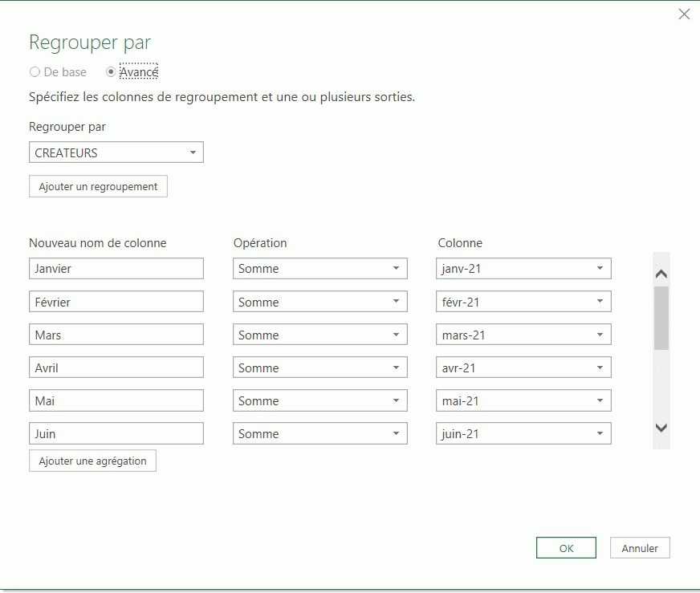This screenshot has height=593, width=700.
Task: Open the Opération dropdown for Mars
Action: (319, 335)
